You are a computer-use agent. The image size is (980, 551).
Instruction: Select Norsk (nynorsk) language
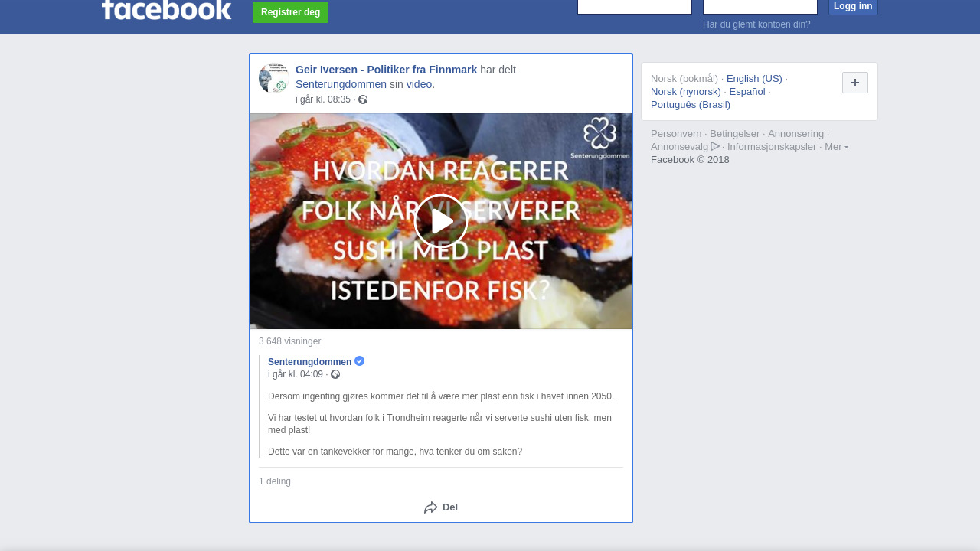[x=686, y=91]
